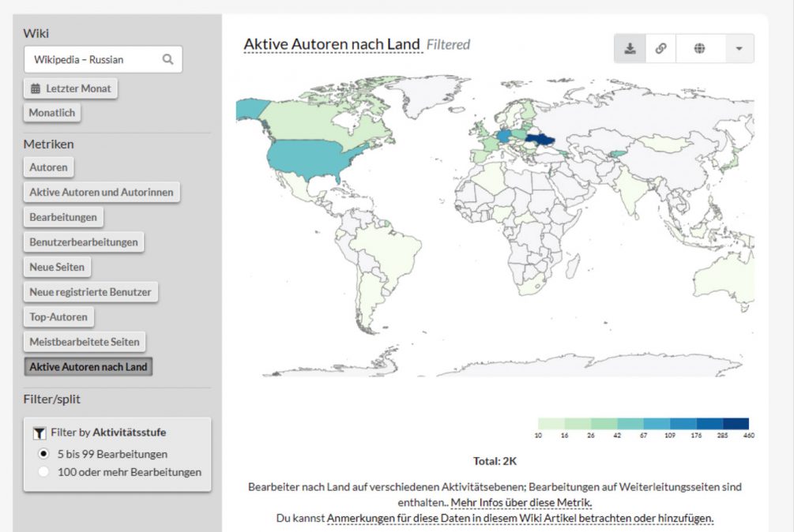
Task: Choose the Autoren metric
Action: click(x=48, y=167)
